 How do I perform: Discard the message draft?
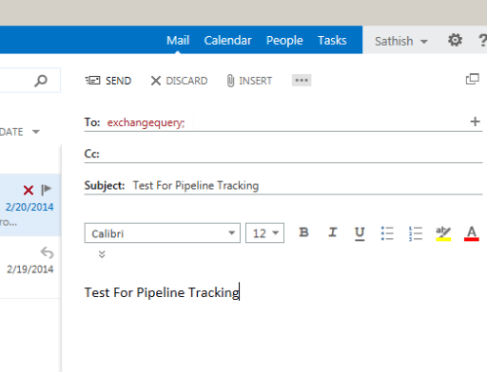coord(179,81)
